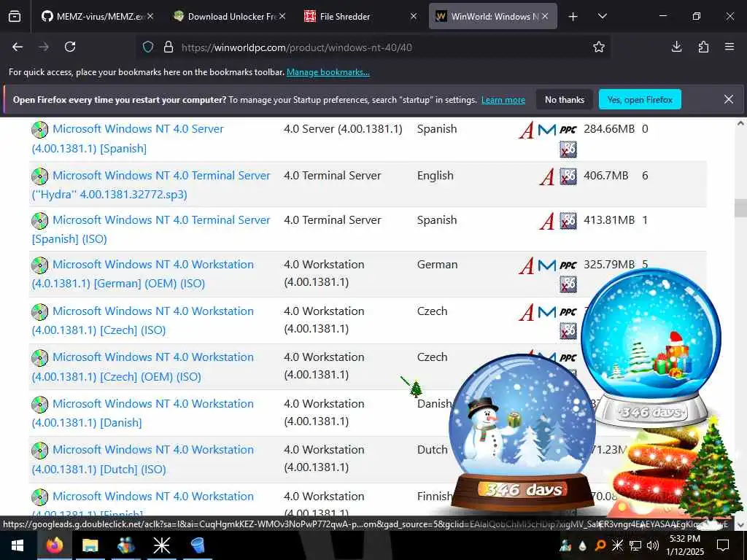Viewport: 747px width, 560px height.
Task: Click the gifts snow globe widget
Action: click(x=651, y=348)
